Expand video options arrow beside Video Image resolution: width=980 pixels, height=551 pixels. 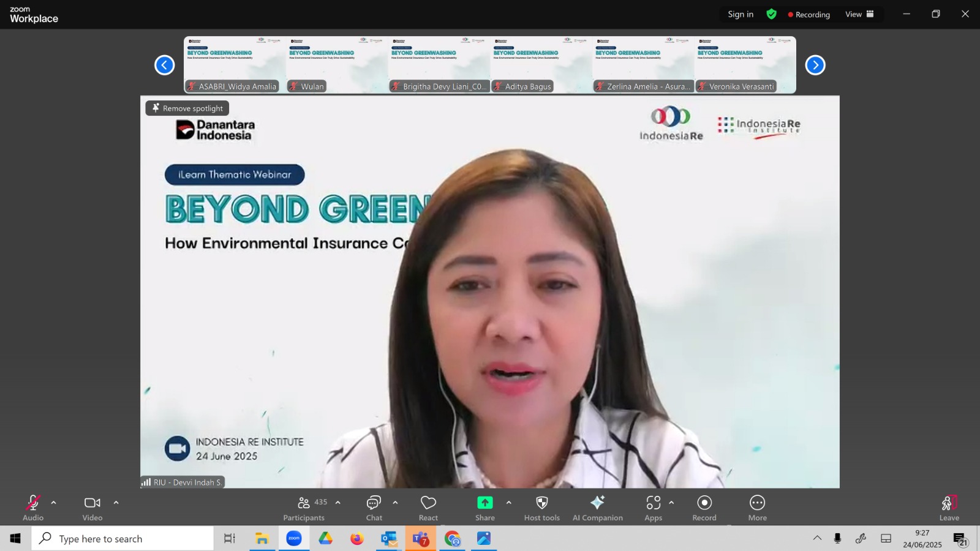tap(116, 503)
